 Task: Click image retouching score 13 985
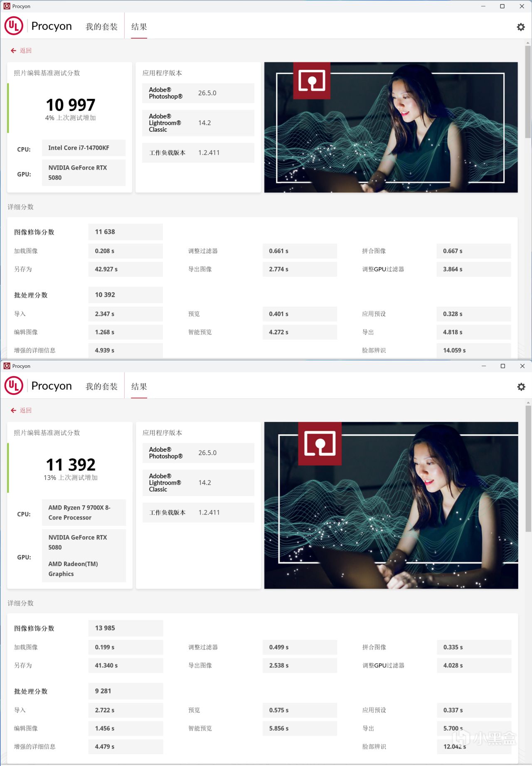(x=126, y=628)
